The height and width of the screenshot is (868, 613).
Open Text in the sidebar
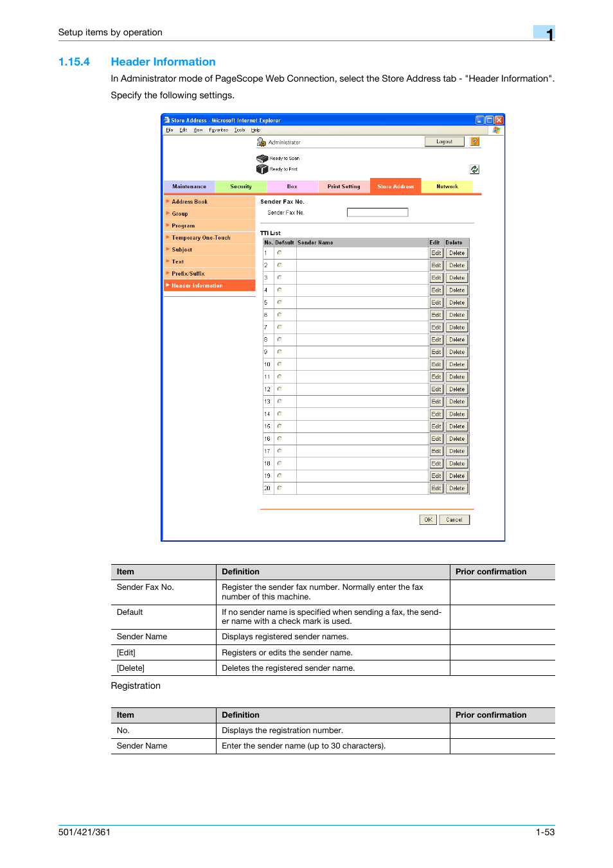click(209, 261)
